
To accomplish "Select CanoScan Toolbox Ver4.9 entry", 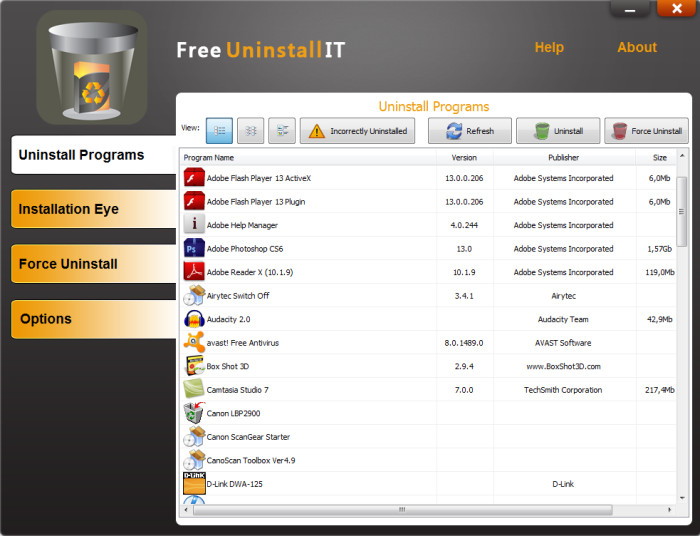I will tap(428, 460).
